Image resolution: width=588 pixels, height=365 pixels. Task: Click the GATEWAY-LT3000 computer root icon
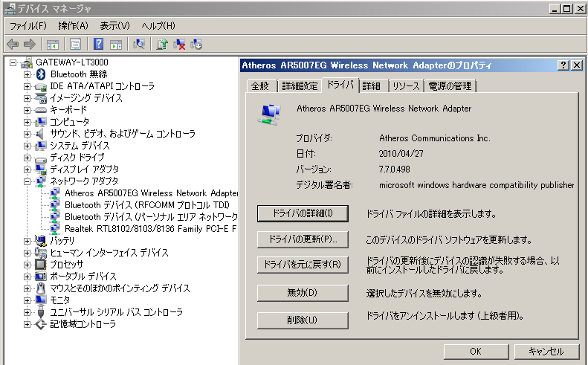click(27, 62)
